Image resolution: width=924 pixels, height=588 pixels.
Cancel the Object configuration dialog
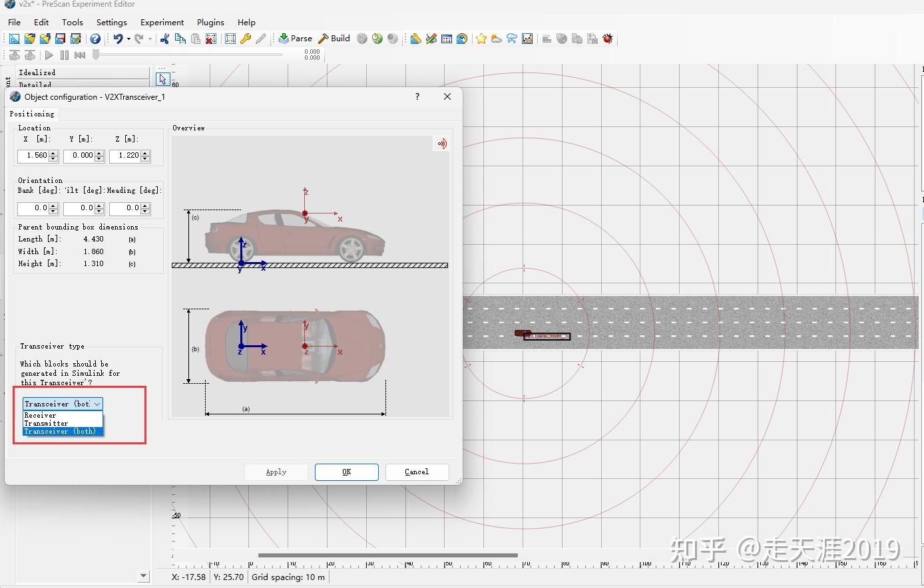tap(417, 472)
